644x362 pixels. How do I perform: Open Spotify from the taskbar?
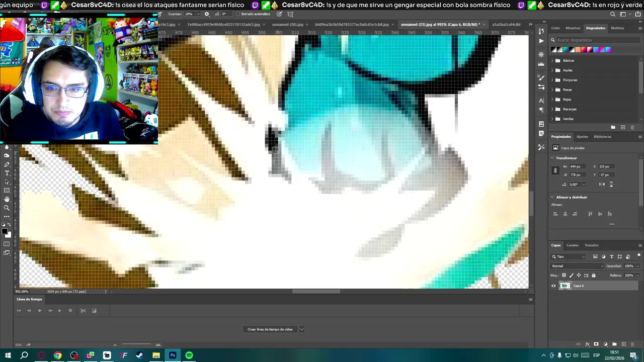(189, 355)
